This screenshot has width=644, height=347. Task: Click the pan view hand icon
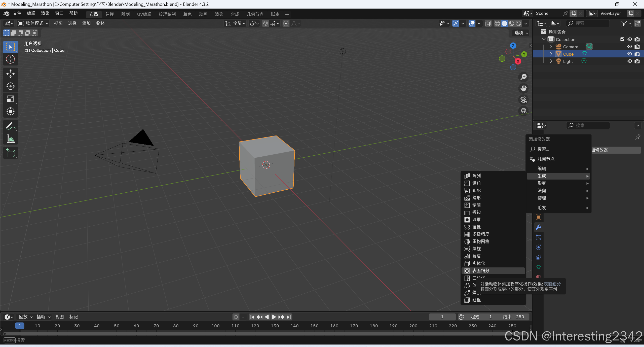pyautogui.click(x=523, y=88)
